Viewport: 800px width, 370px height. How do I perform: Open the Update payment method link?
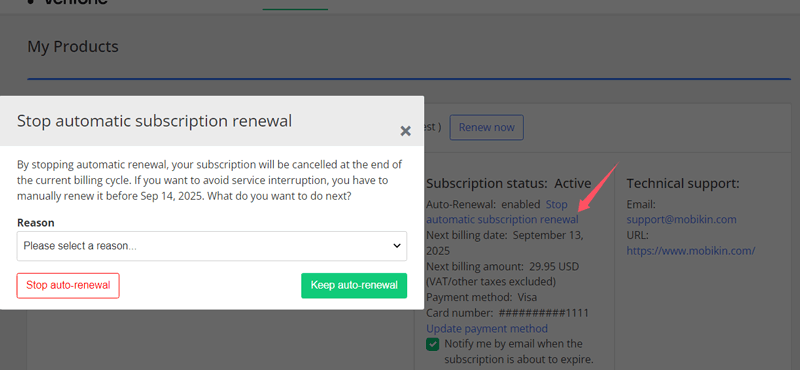pos(487,328)
